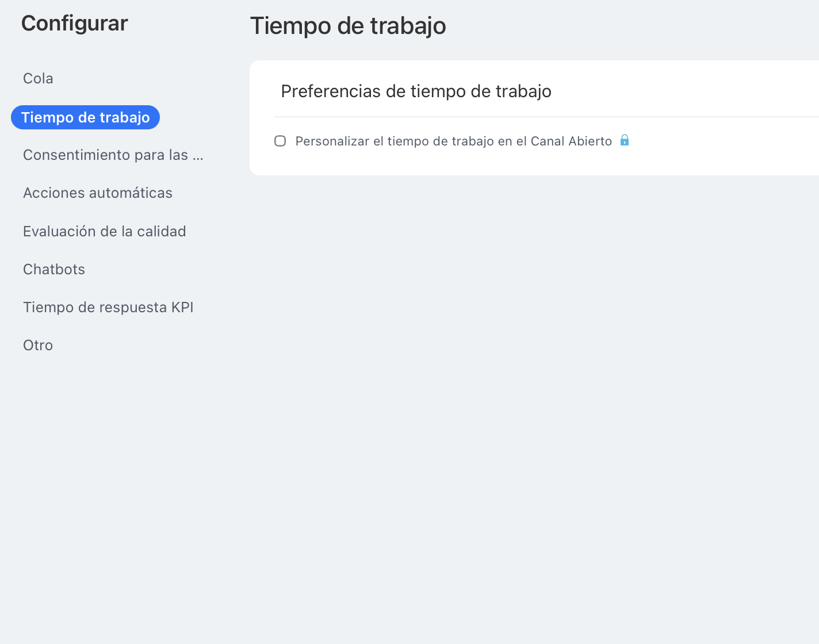Switch to Evaluación de la calidad
819x644 pixels.
pos(105,231)
